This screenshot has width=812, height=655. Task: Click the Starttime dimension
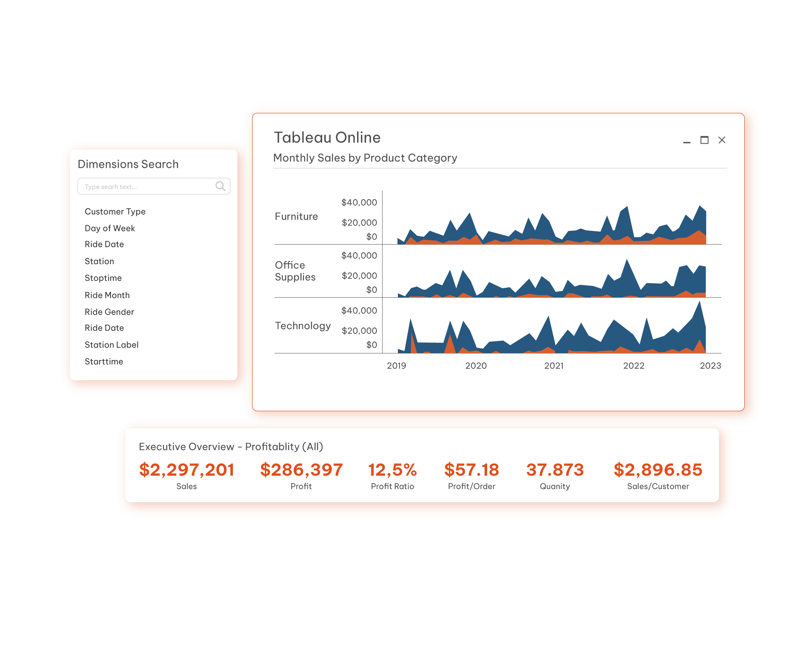point(104,362)
